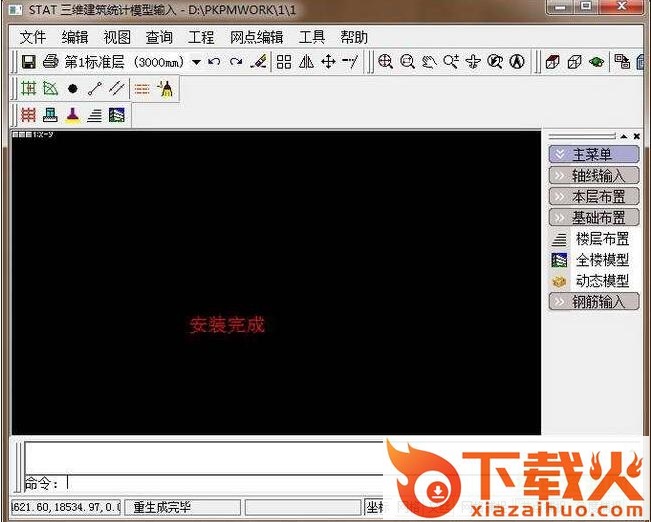The image size is (651, 522).
Task: Select the Pan hand icon
Action: pos(429,62)
